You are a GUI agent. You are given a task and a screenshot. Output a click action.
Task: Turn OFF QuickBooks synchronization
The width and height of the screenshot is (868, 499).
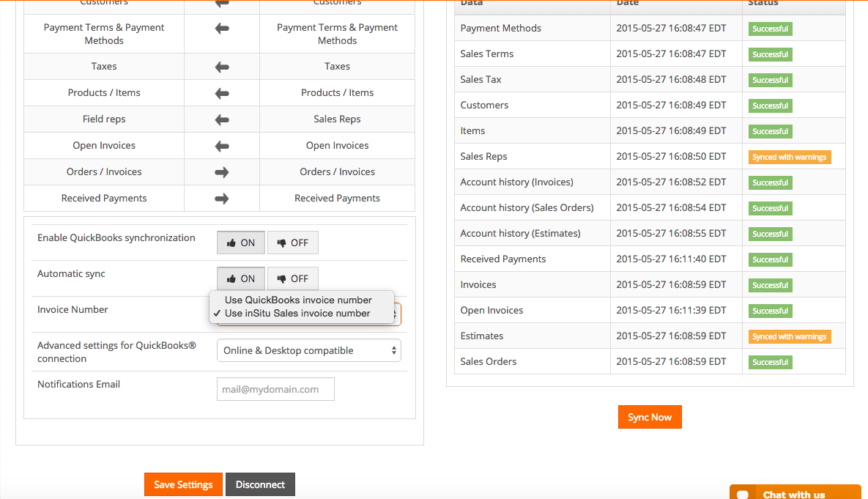point(293,243)
